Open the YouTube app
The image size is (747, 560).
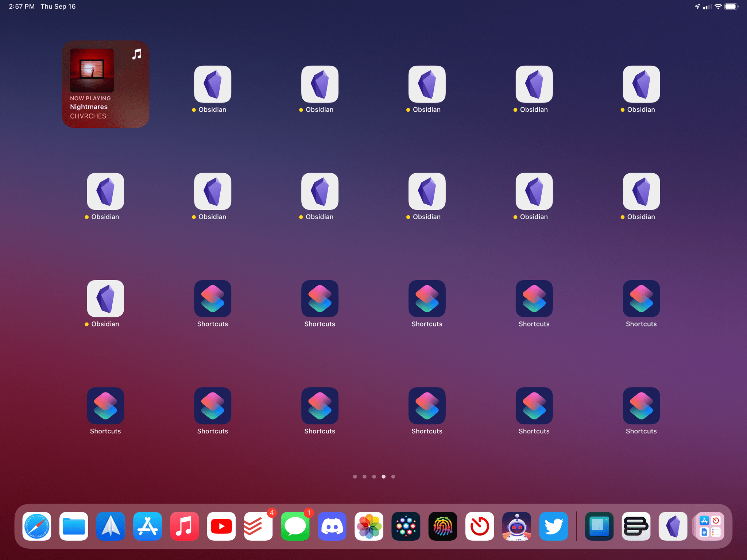(221, 526)
